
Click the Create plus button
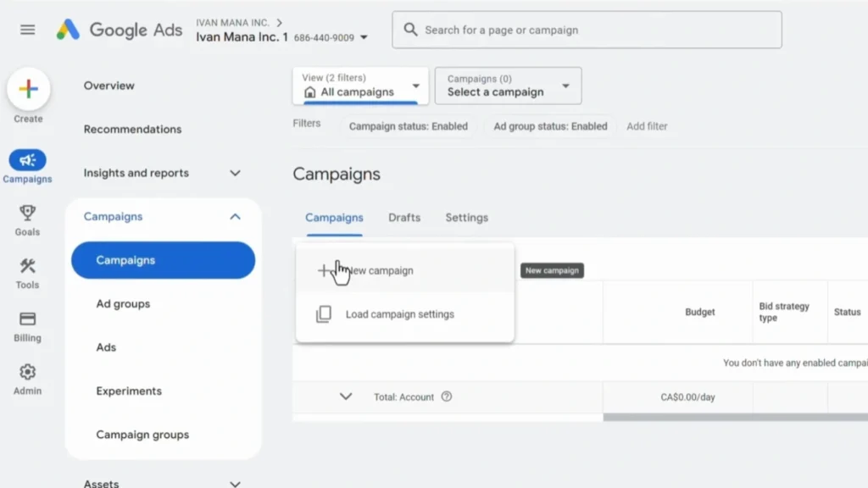pyautogui.click(x=28, y=88)
